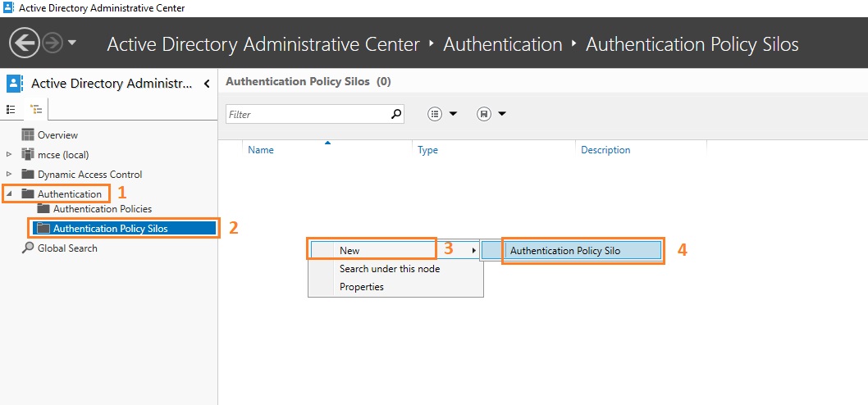Click the Forward navigation arrow

(53, 43)
